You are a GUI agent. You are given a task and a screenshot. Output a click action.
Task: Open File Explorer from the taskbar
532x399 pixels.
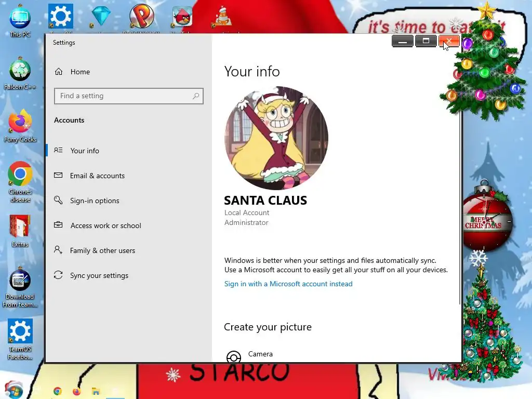[x=96, y=391]
